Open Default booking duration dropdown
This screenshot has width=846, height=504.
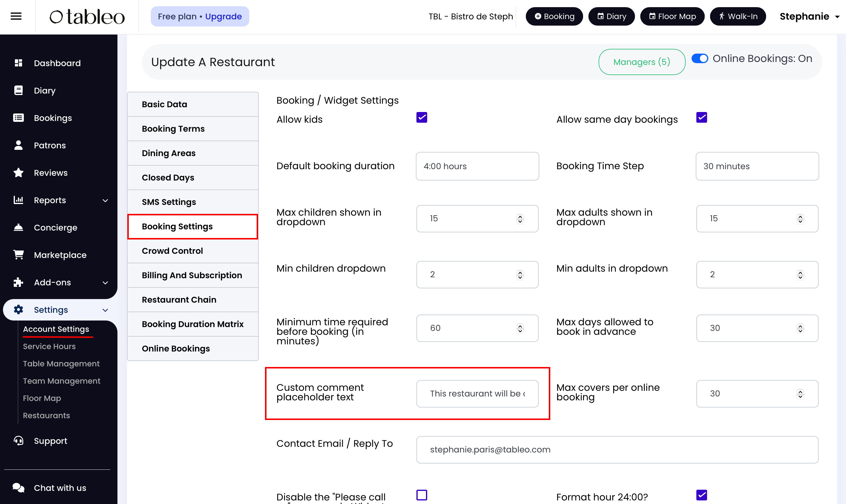pyautogui.click(x=477, y=166)
